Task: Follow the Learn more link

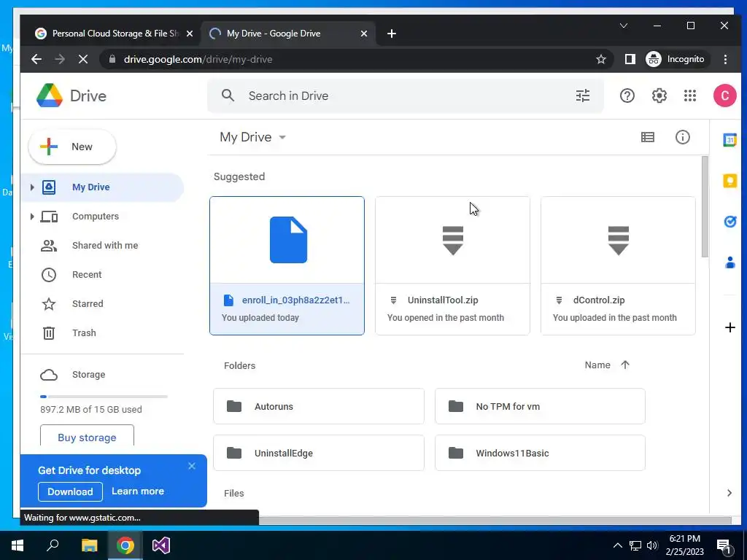Action: coord(138,491)
